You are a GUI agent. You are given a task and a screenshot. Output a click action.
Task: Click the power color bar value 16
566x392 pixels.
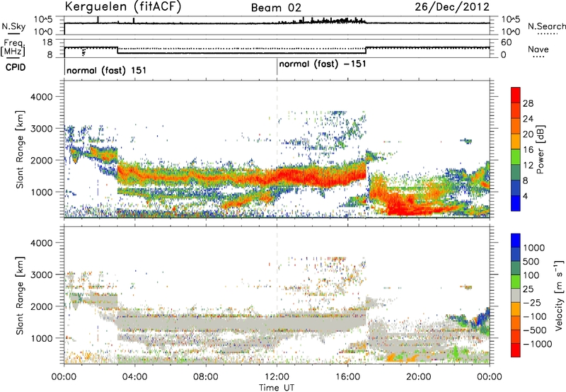[x=528, y=150]
